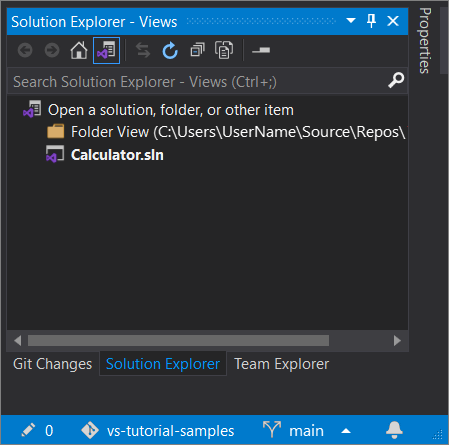
Task: Toggle the Auto Hide pin
Action: click(371, 21)
